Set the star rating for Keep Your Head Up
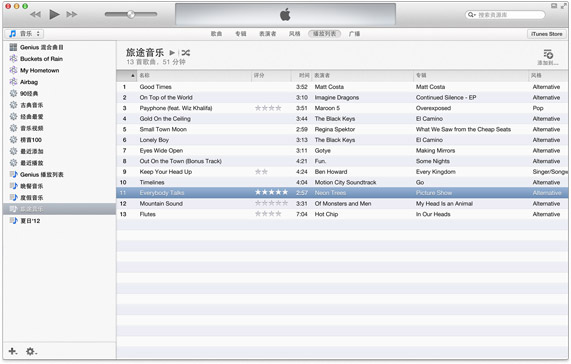571x364 pixels. click(x=261, y=172)
